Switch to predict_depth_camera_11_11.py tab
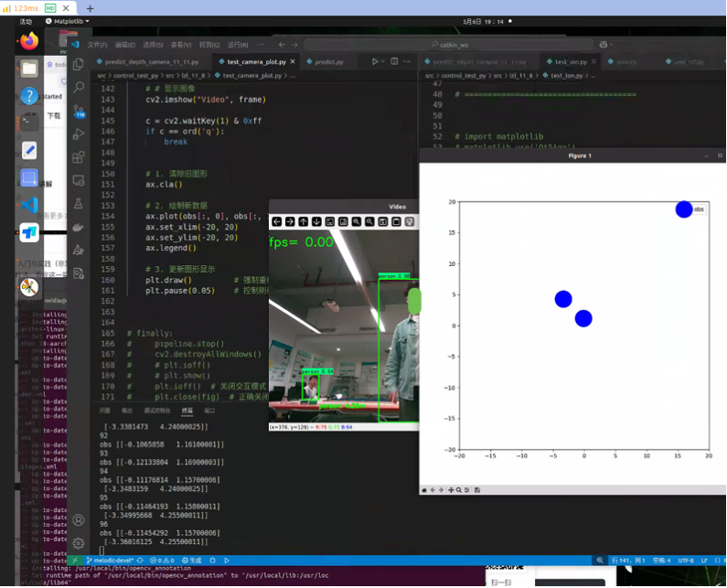 147,62
